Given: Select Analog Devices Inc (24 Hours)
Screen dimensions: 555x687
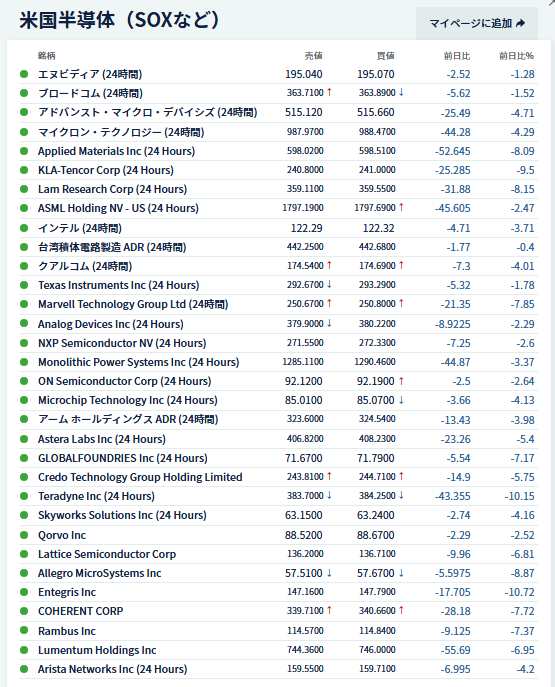Looking at the screenshot, I should pyautogui.click(x=111, y=324).
